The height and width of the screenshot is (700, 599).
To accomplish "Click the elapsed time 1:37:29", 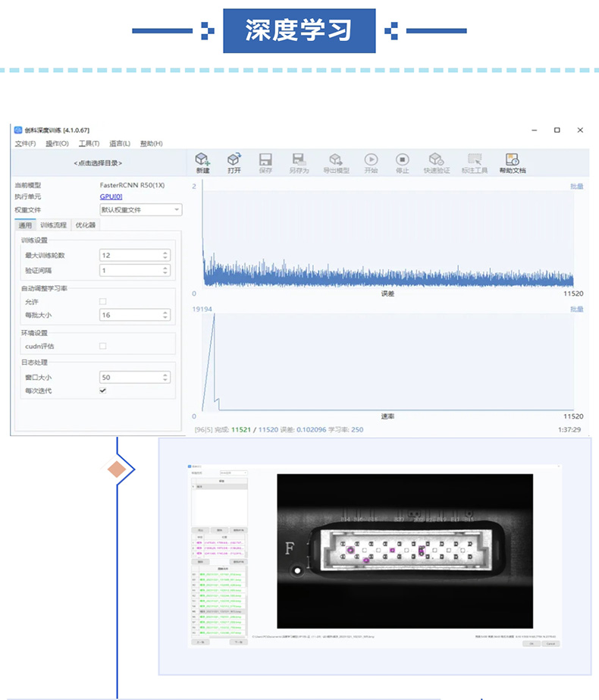I will pos(569,429).
